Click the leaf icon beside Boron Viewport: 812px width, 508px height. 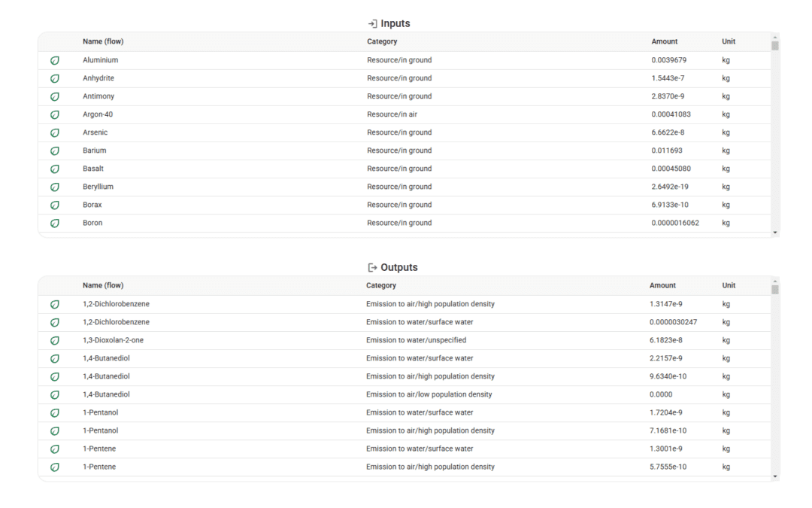(x=55, y=223)
